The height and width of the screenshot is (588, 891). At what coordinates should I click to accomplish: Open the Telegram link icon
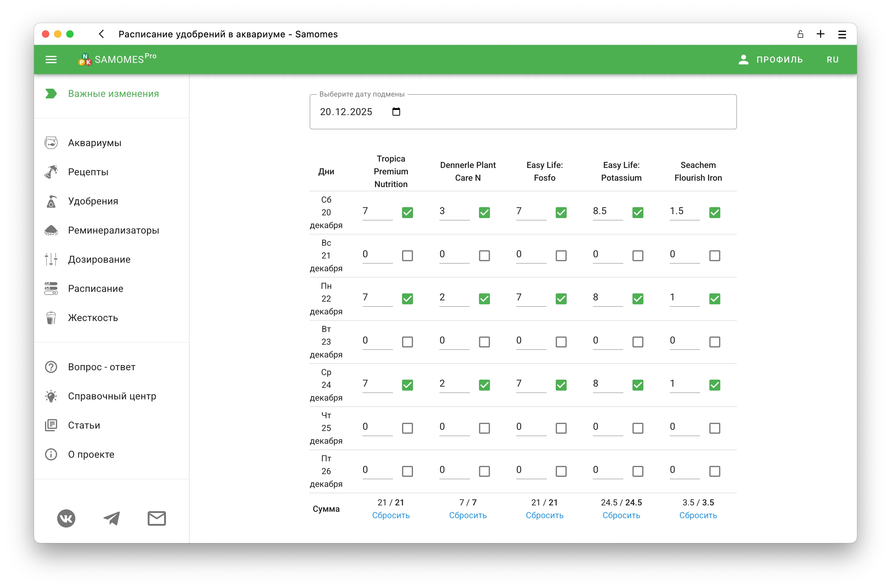[112, 518]
